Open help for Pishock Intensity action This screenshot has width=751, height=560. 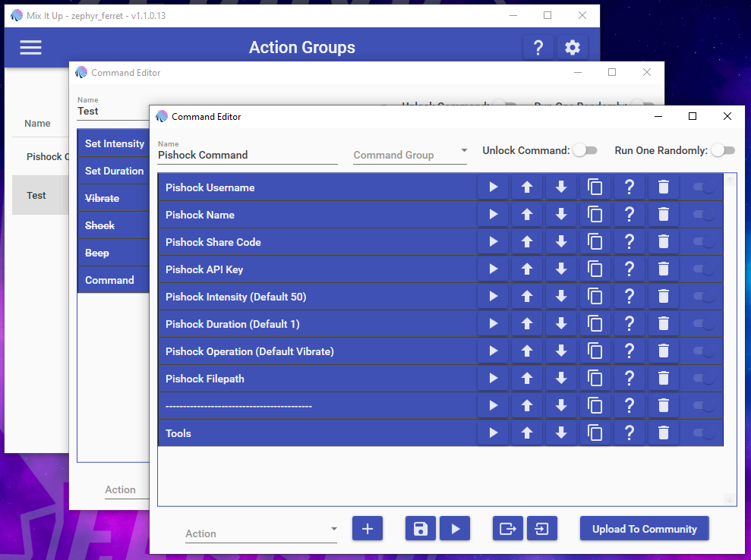(630, 296)
